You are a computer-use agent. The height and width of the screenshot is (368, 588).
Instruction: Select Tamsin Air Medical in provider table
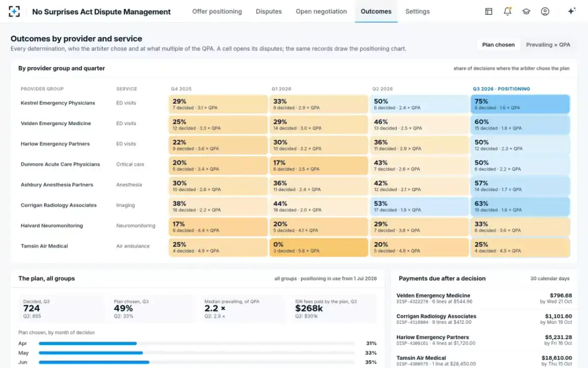pos(44,246)
